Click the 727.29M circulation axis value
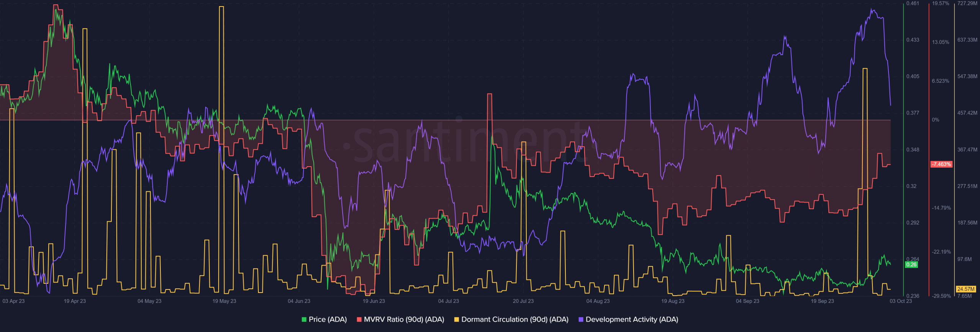The width and height of the screenshot is (980, 332). click(x=967, y=3)
